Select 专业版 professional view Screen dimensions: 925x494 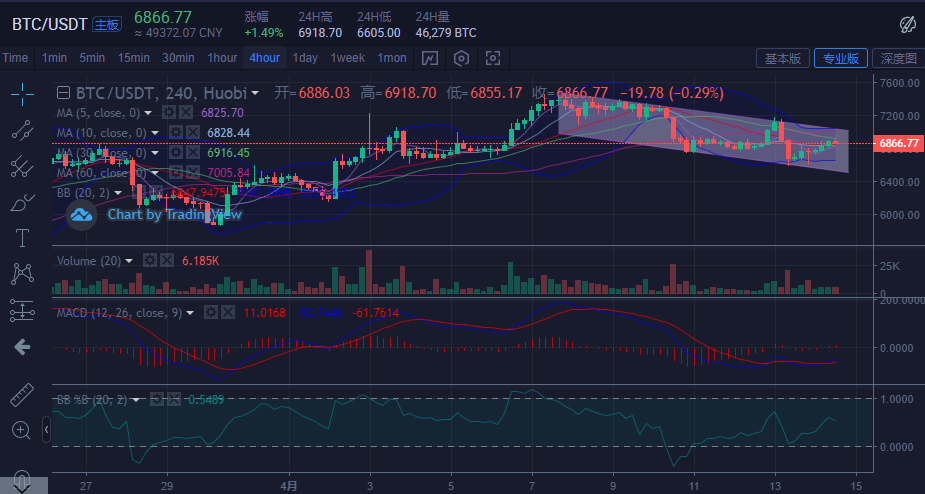click(841, 58)
